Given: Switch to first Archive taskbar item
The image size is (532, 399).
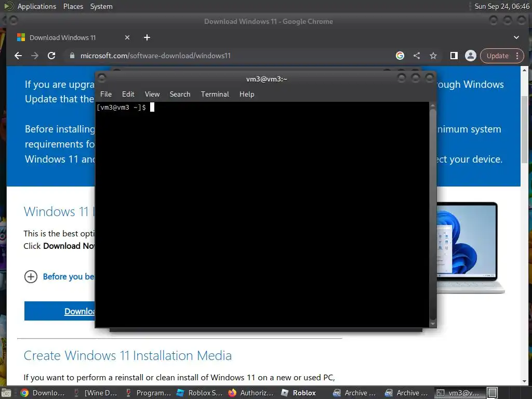Looking at the screenshot, I should (x=354, y=393).
